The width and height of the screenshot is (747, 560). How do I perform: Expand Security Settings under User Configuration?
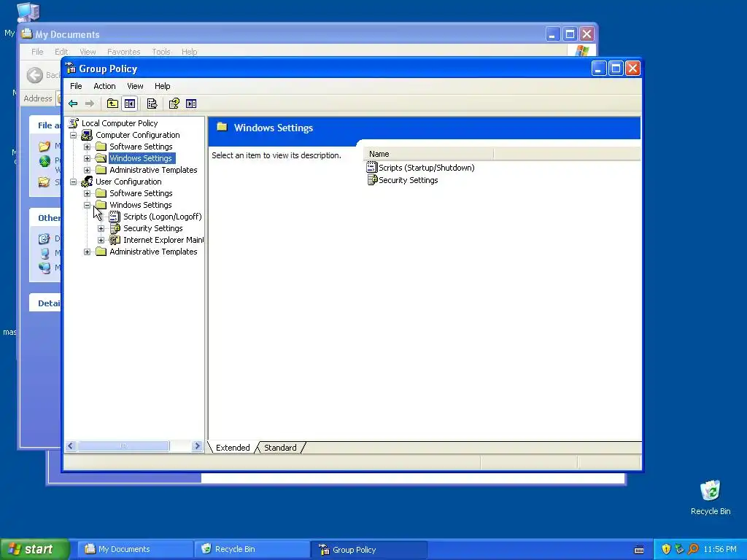click(x=101, y=228)
